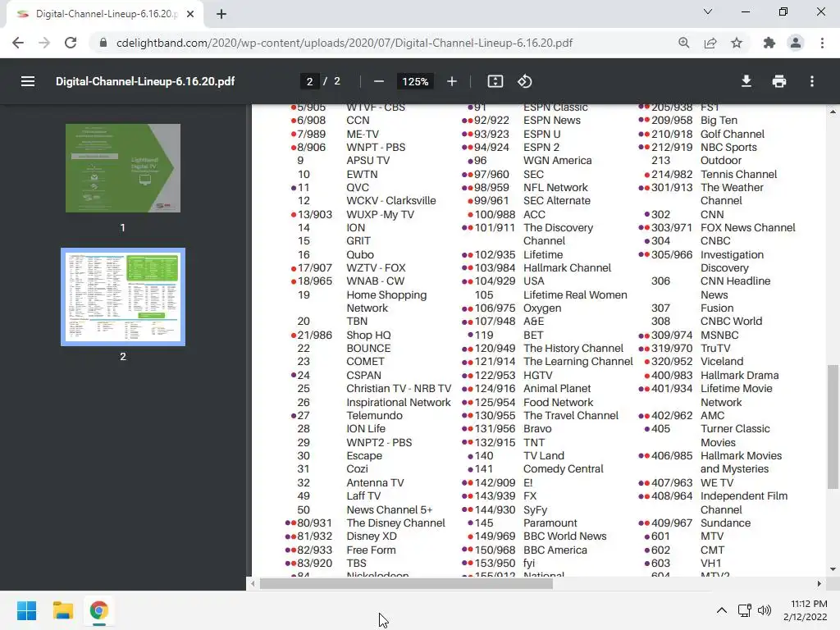Open the Windows Start menu
Screen dimensions: 840x630
tap(26, 610)
